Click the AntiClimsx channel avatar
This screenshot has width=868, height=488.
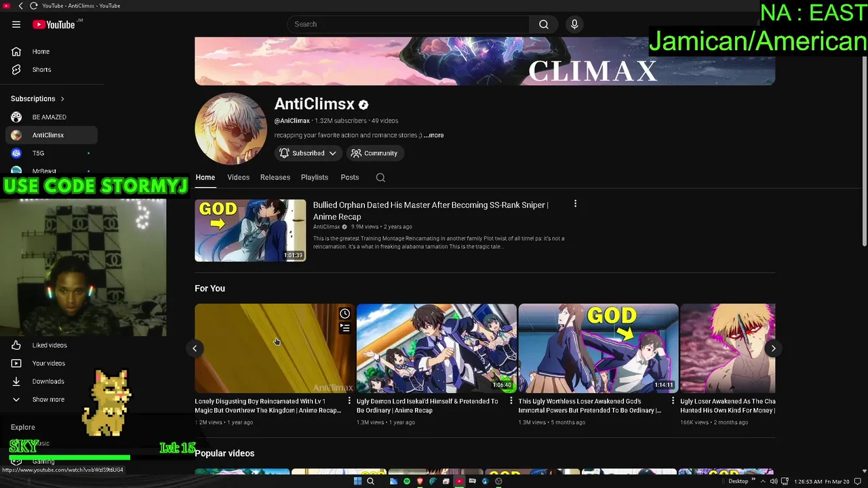[x=231, y=129]
